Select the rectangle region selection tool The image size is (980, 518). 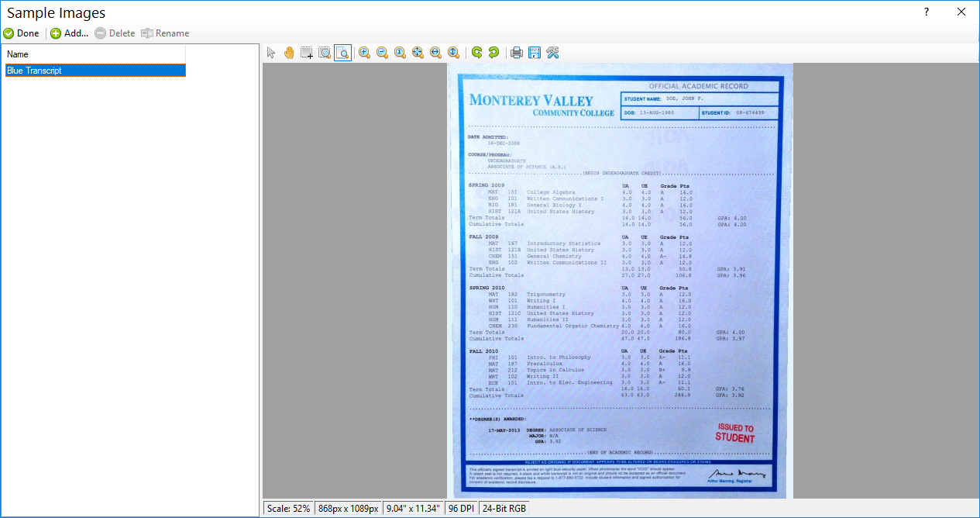point(307,53)
